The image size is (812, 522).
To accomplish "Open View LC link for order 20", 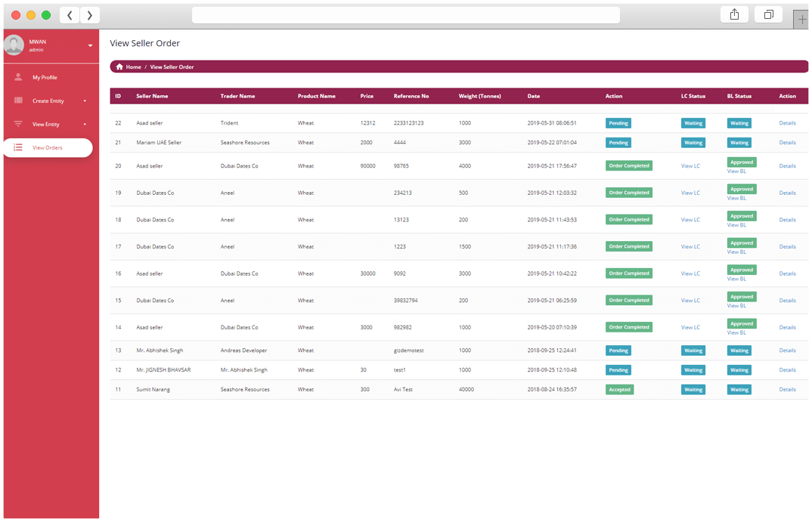I will tap(690, 165).
